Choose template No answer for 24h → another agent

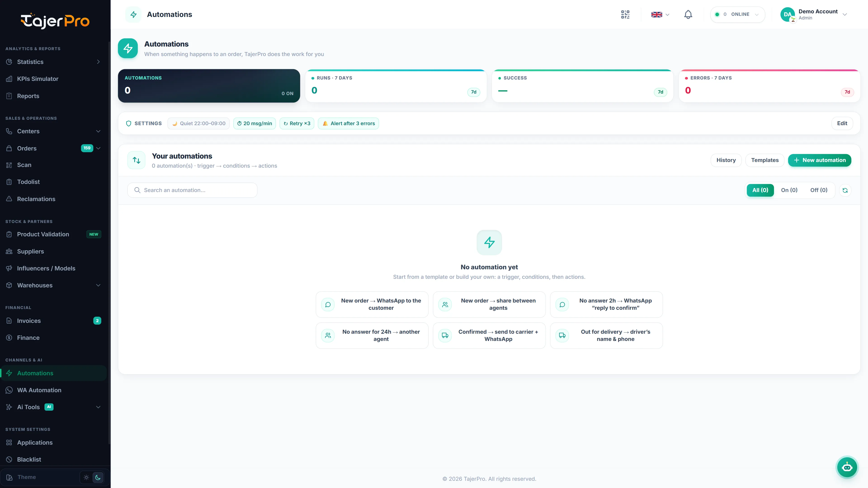(x=372, y=335)
